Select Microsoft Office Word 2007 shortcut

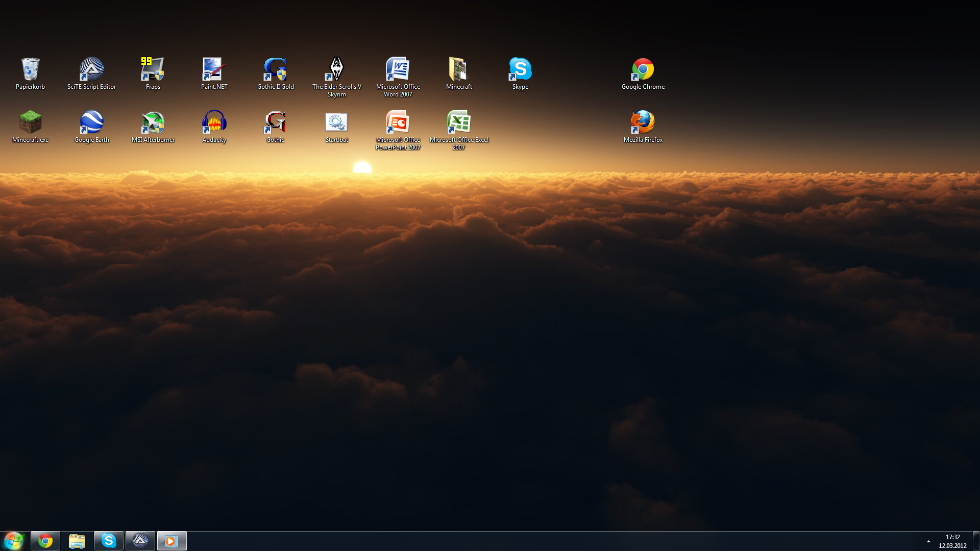tap(398, 70)
